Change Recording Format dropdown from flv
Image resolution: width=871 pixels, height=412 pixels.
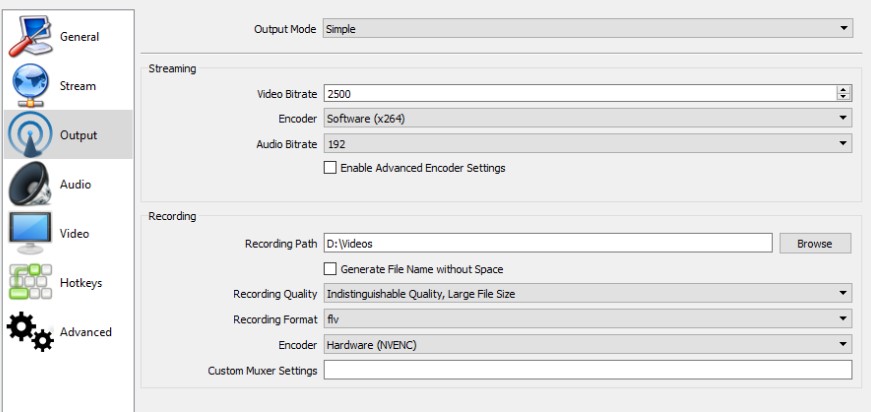587,319
